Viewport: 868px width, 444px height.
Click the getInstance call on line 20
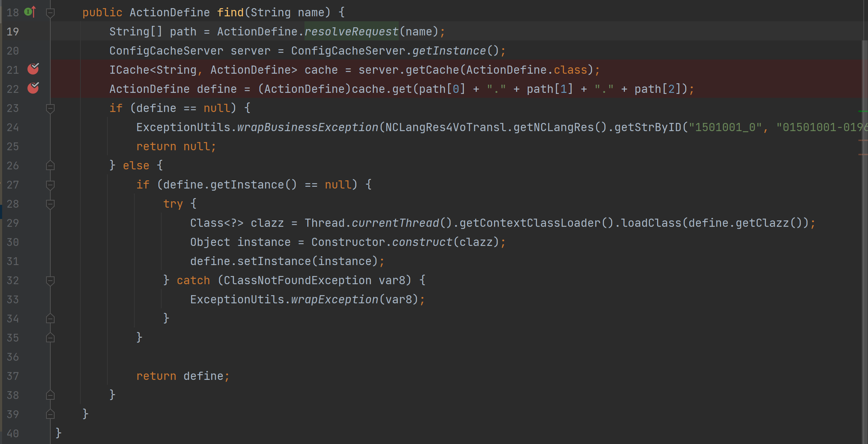tap(449, 51)
